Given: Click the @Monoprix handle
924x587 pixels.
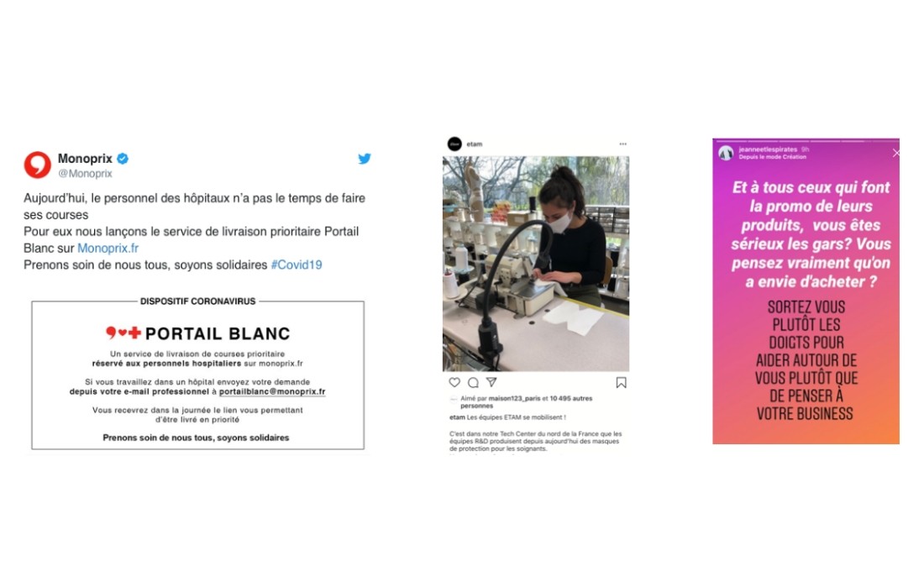Looking at the screenshot, I should pos(85,173).
